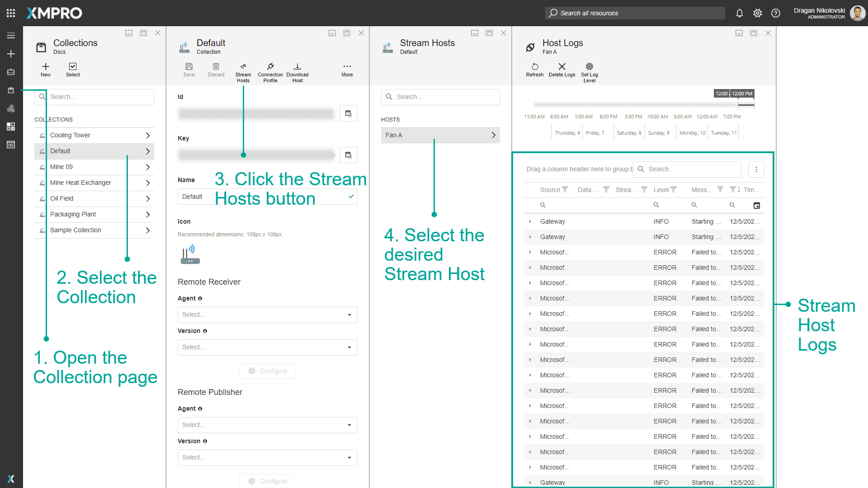The width and height of the screenshot is (868, 488).
Task: Copy the Key value to clipboard
Action: 348,155
